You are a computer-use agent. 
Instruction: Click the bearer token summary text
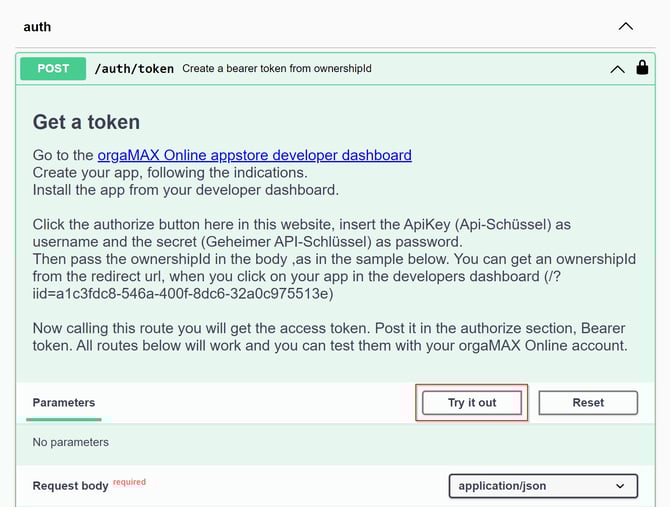pyautogui.click(x=277, y=69)
